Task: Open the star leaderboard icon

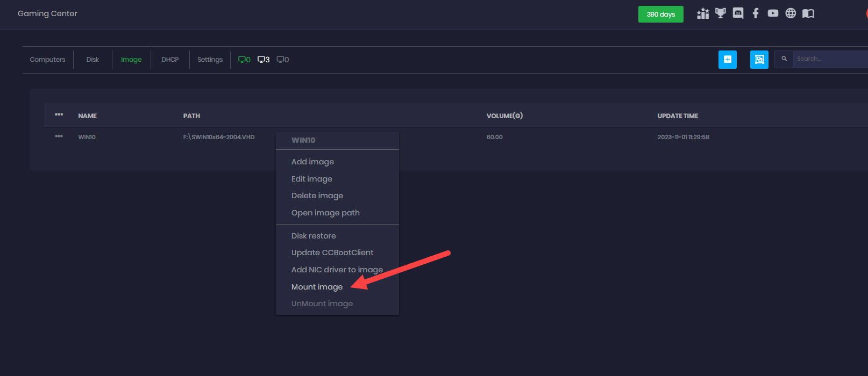Action: click(x=703, y=13)
